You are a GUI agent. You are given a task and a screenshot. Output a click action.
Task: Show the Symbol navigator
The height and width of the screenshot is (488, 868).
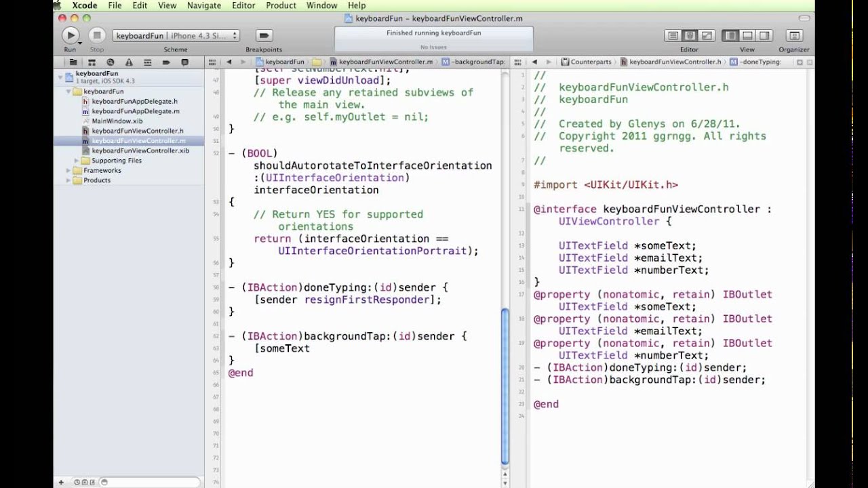coord(92,62)
